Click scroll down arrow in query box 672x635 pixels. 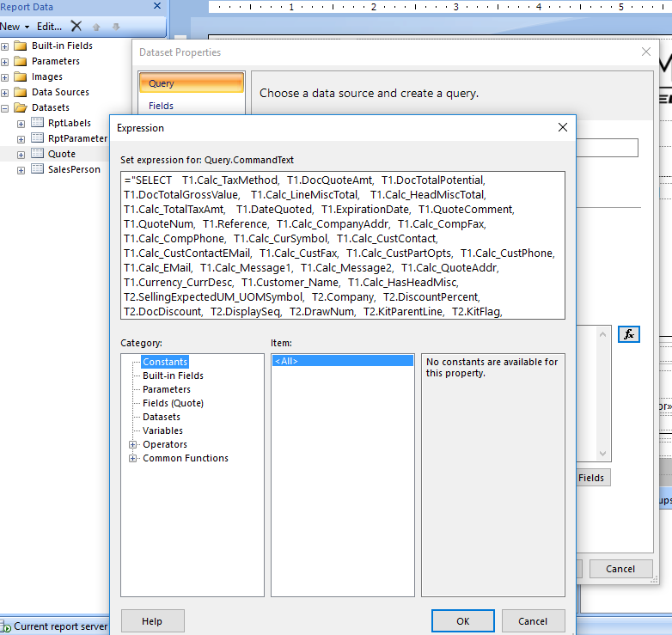coord(602,454)
